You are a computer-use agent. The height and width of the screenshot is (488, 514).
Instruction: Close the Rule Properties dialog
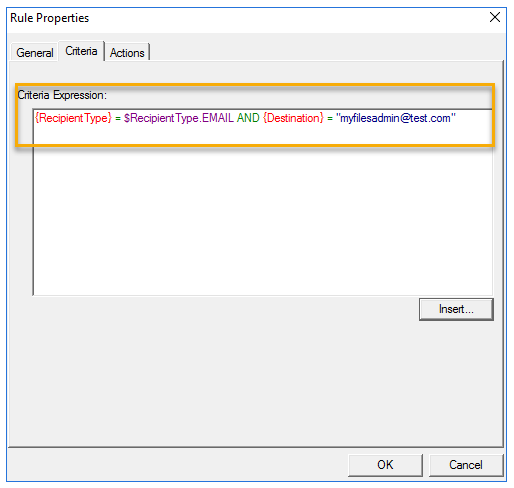click(495, 17)
